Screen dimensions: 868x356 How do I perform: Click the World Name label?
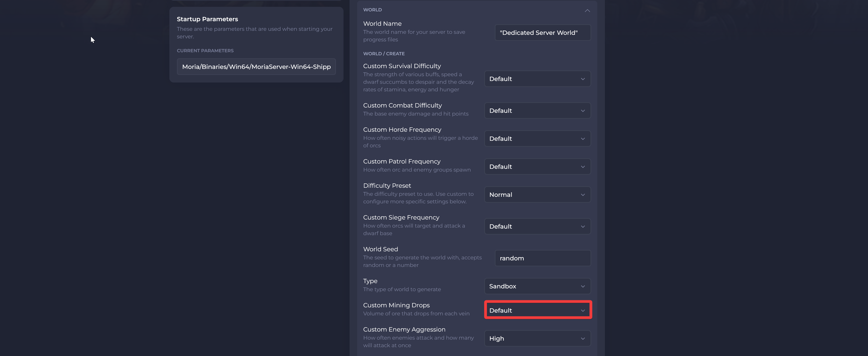point(382,24)
